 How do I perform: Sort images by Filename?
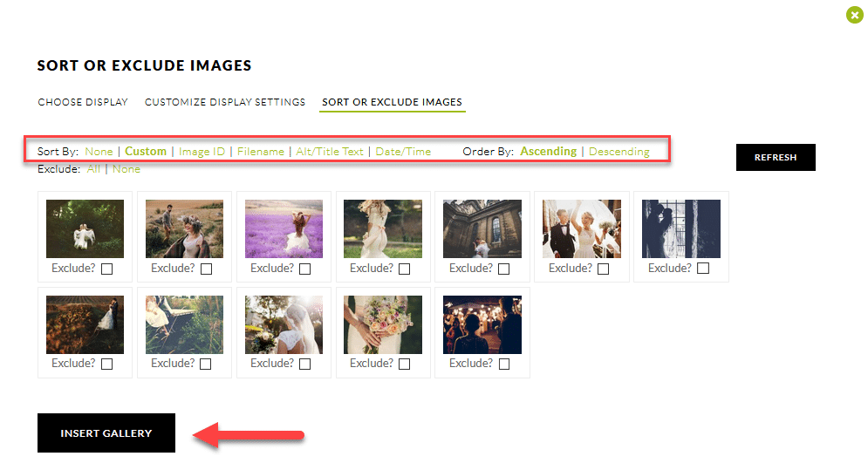pos(261,152)
